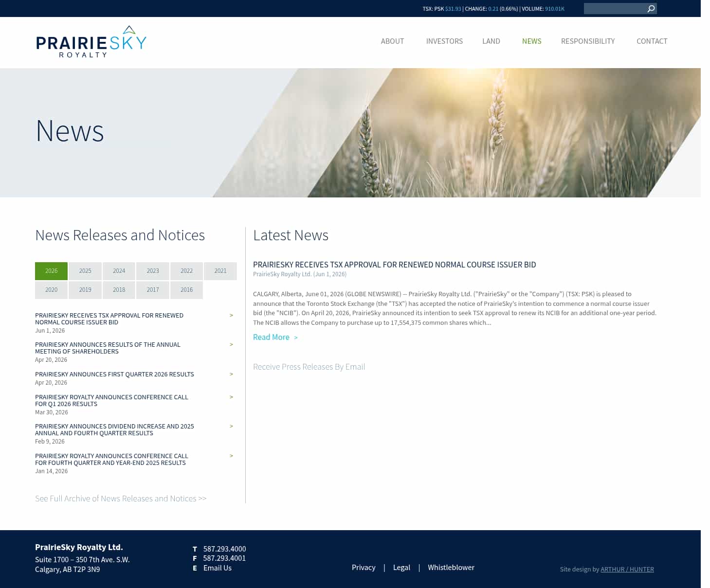
Task: Click Receive Press Releases By Email
Action: pyautogui.click(x=309, y=367)
